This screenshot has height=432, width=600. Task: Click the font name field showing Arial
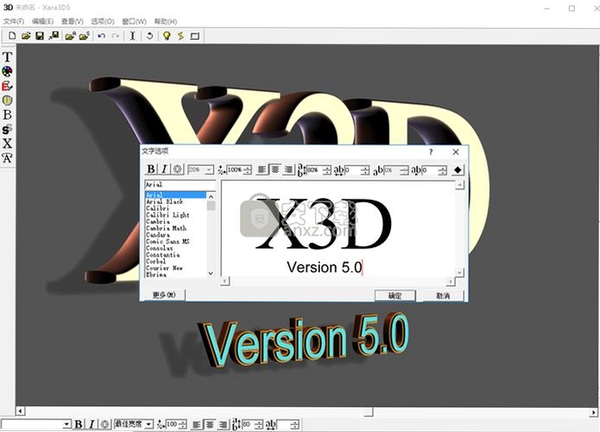tap(180, 184)
